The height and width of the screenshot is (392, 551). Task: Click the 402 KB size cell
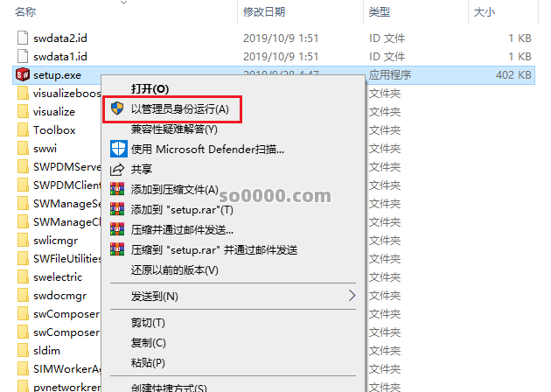point(513,75)
